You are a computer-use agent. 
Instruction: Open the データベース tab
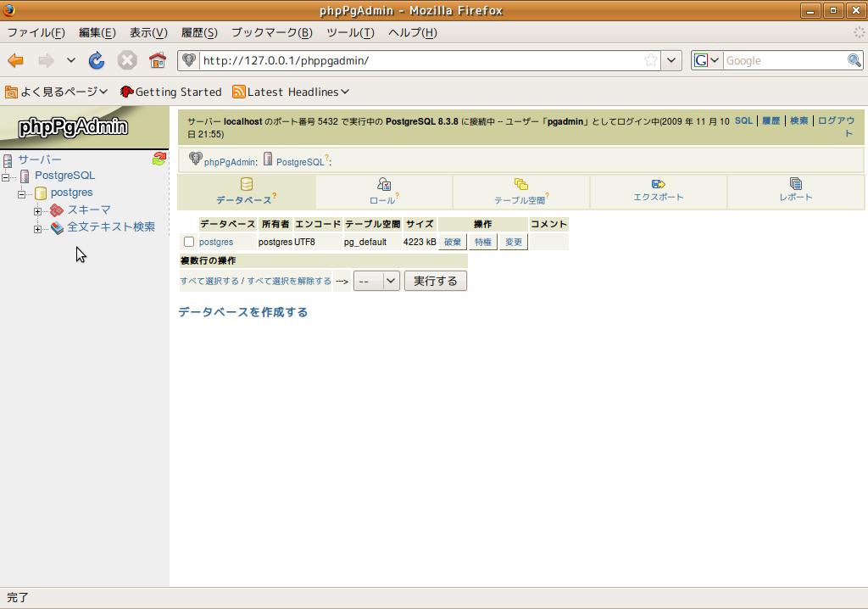coord(247,192)
